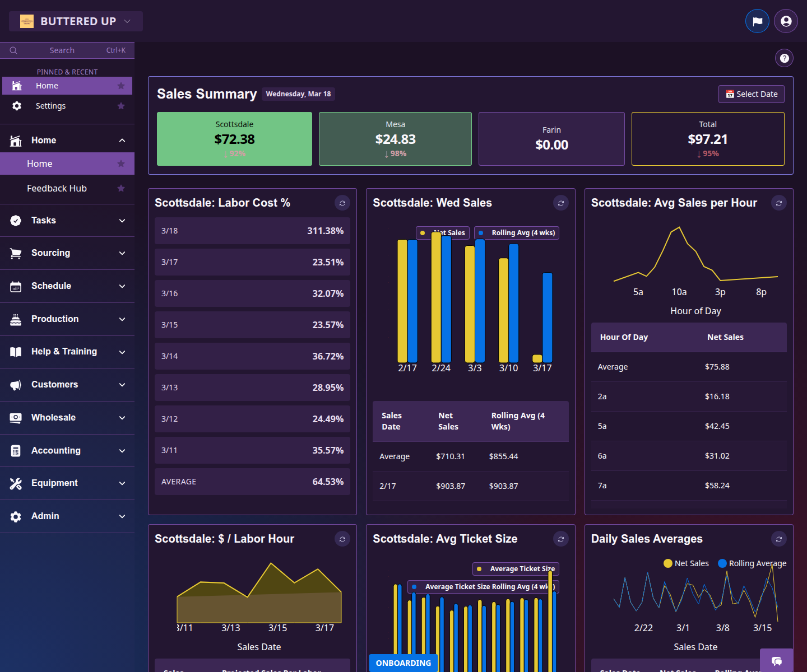
Task: Select Settings under Pinned & Recent
Action: (50, 105)
